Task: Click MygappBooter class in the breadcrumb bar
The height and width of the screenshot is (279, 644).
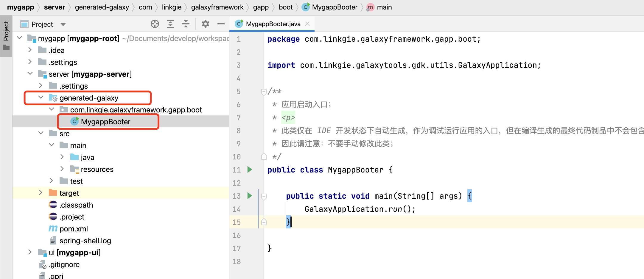Action: click(329, 7)
